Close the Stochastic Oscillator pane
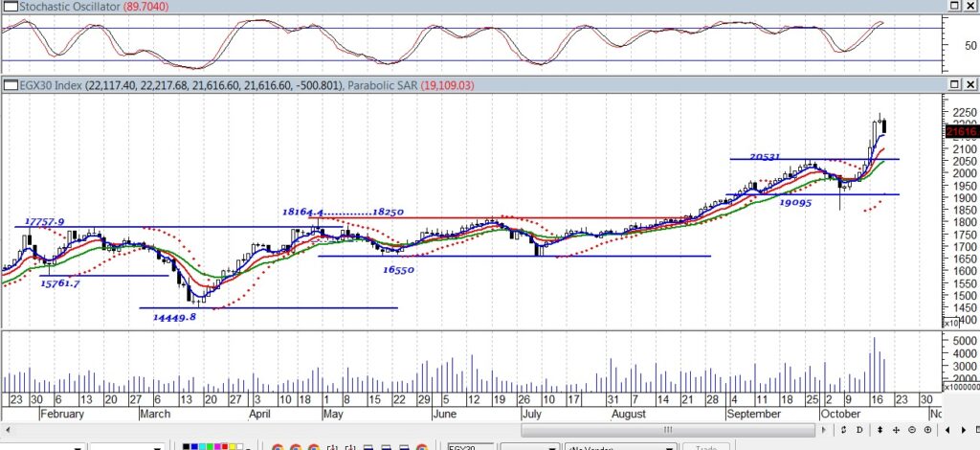 click(x=969, y=7)
